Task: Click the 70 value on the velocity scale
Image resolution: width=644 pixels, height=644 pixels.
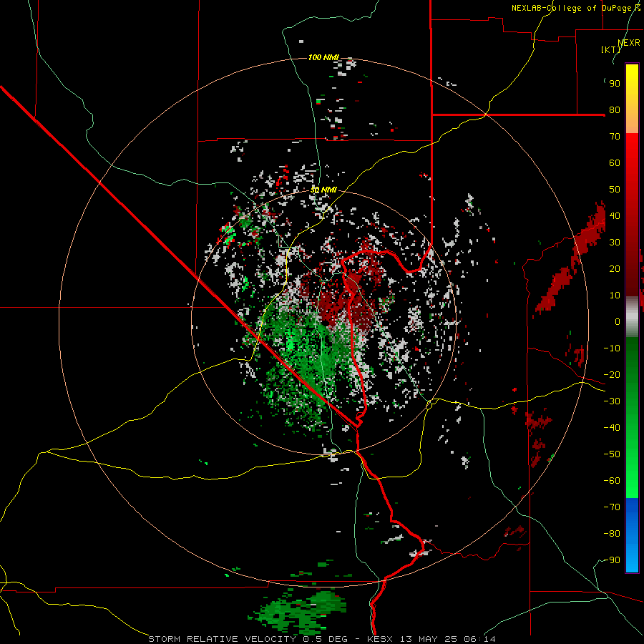Action: tap(615, 137)
